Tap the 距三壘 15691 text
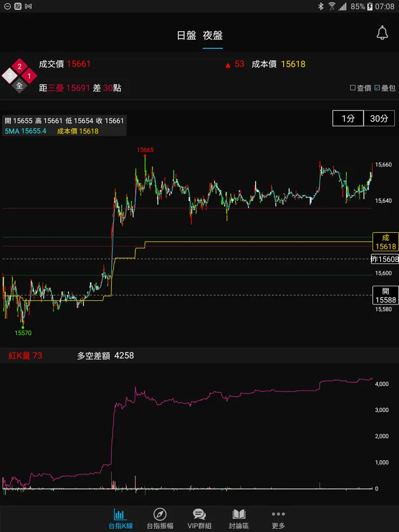Viewport: 399px width, 532px height. [x=65, y=88]
